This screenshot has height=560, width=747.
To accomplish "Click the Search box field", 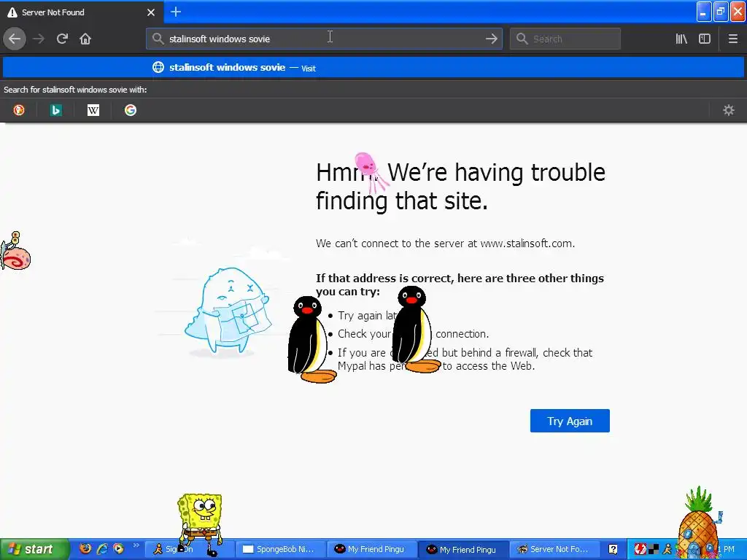I will point(565,39).
